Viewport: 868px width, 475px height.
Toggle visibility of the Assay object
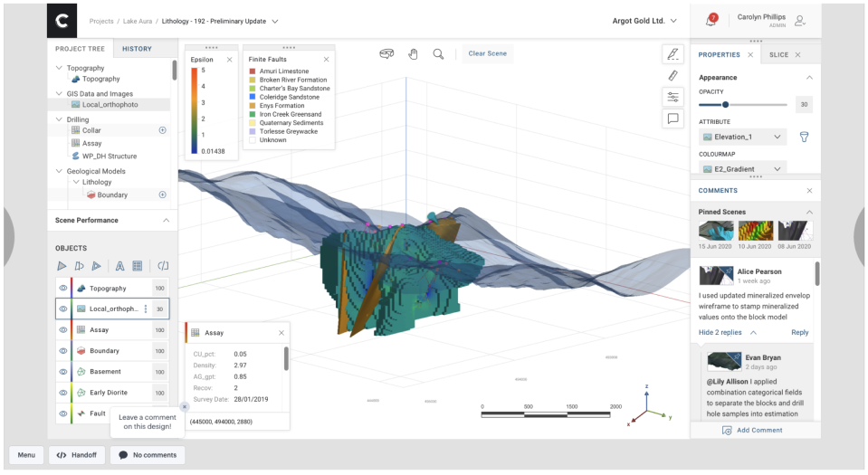[x=63, y=330]
